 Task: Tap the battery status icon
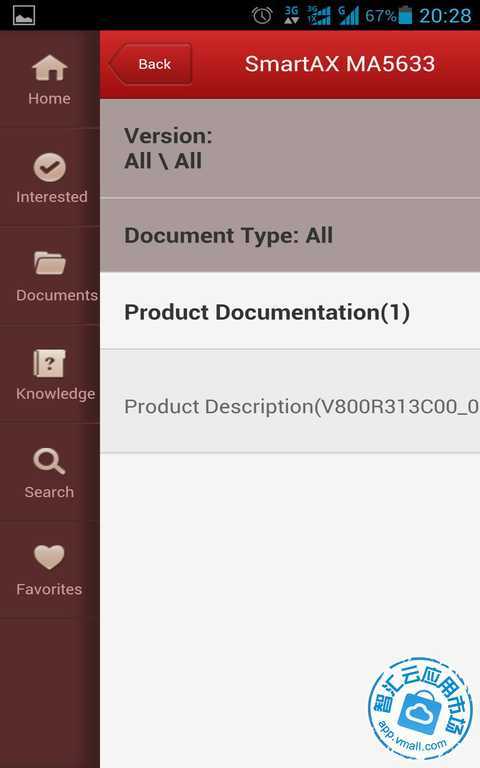pos(405,15)
